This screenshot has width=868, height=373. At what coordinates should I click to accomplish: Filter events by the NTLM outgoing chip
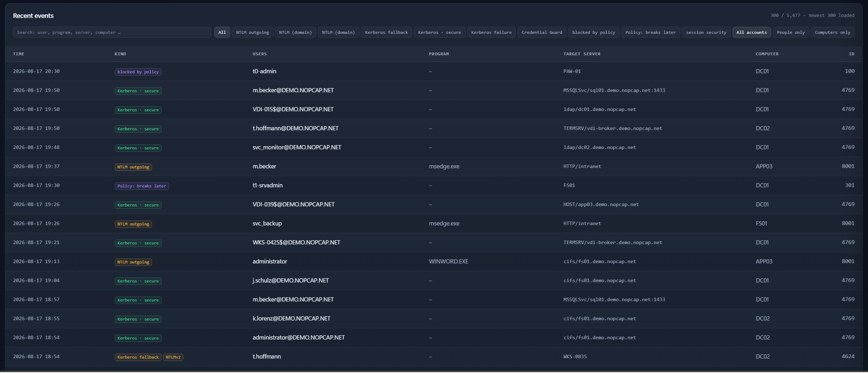click(252, 32)
